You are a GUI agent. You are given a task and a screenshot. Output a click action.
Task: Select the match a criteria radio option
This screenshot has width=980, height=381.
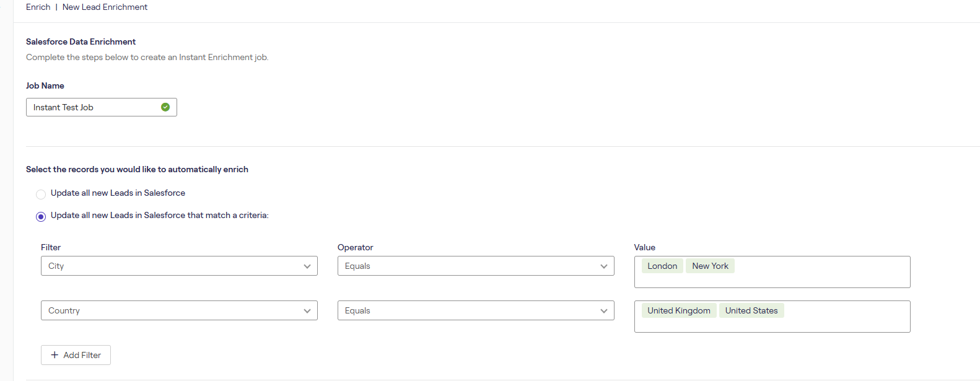(x=41, y=216)
